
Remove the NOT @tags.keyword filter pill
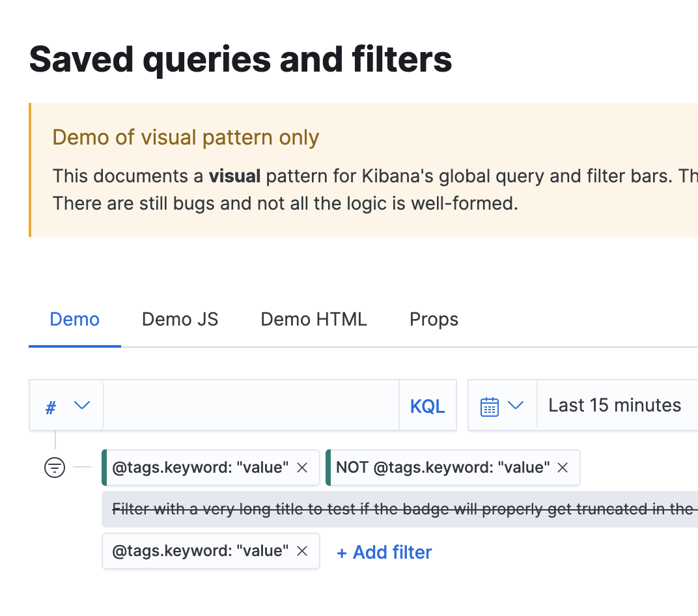[563, 468]
